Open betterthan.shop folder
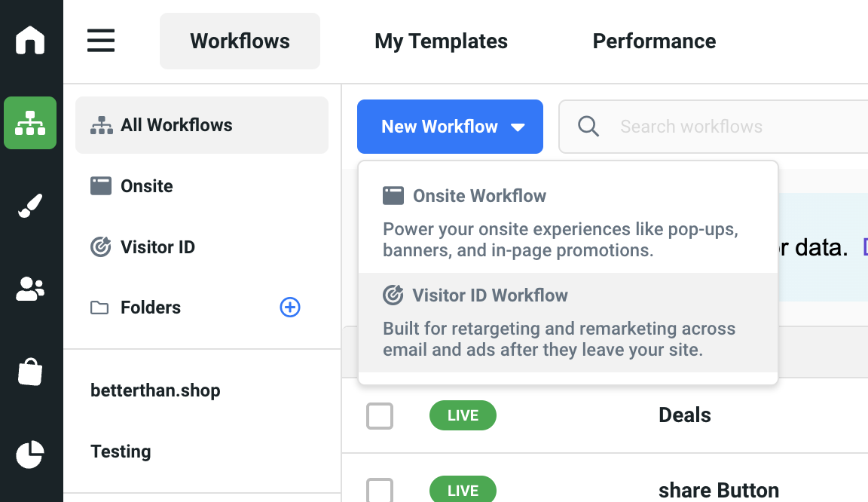This screenshot has height=502, width=868. tap(155, 390)
